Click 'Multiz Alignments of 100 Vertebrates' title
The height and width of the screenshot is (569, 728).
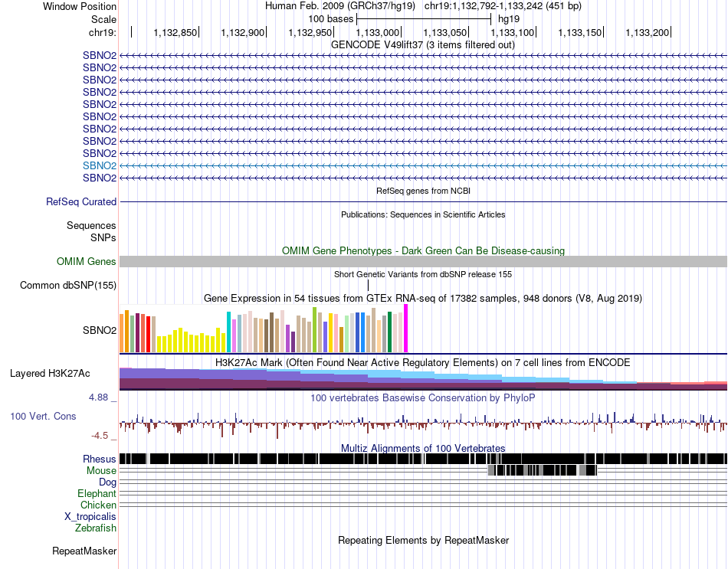coord(423,448)
